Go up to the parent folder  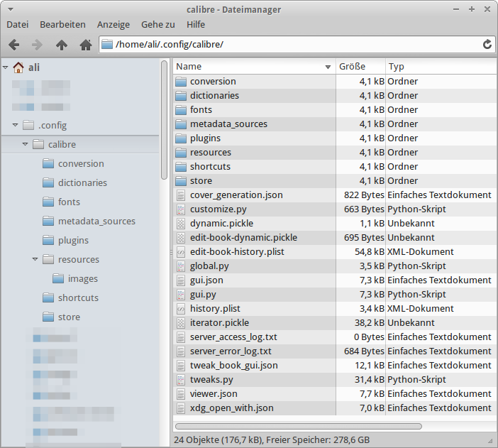(x=62, y=45)
